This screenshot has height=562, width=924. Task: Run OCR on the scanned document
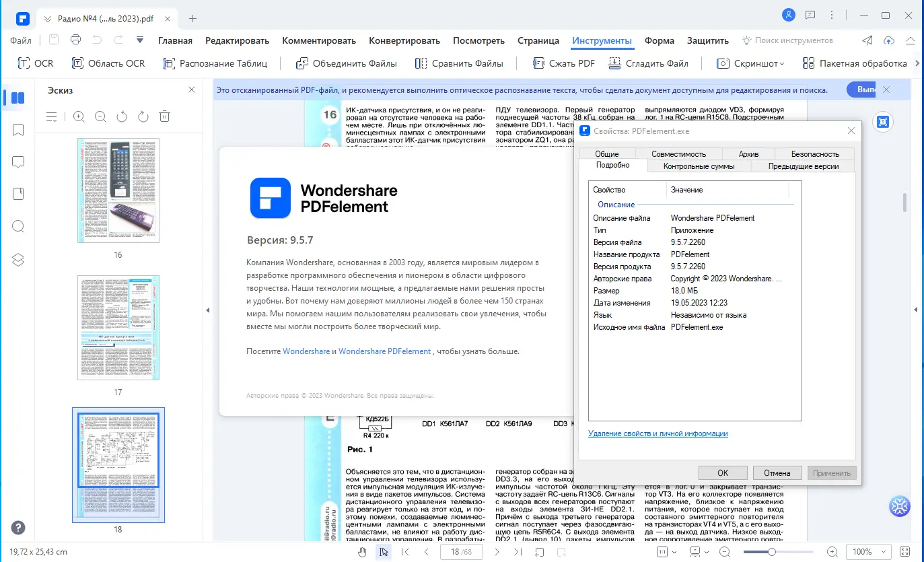(35, 63)
